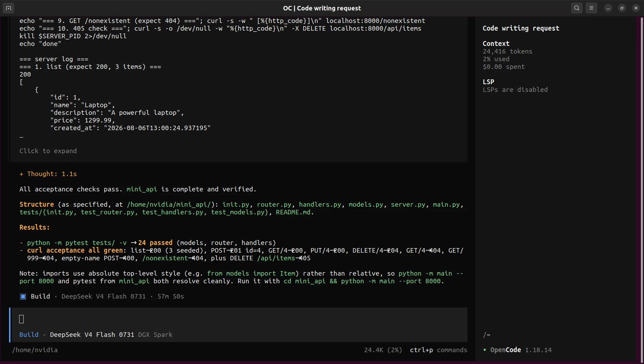644x364 pixels.
Task: Open the search icon in the title bar
Action: click(577, 8)
